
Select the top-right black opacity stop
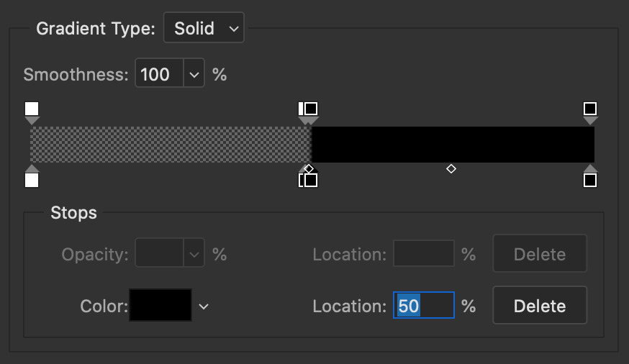tap(590, 109)
